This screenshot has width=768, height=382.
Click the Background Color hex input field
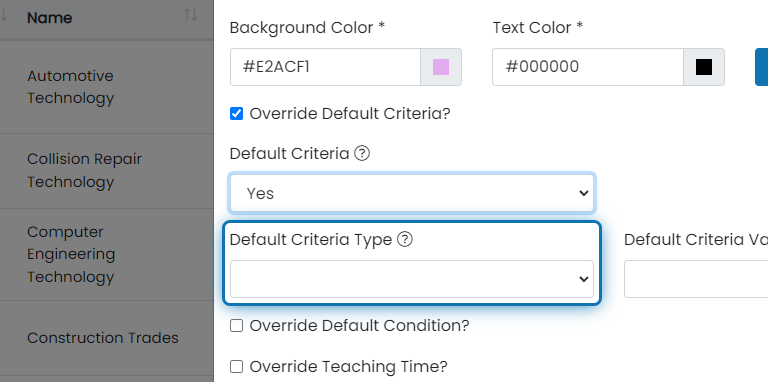pyautogui.click(x=325, y=67)
